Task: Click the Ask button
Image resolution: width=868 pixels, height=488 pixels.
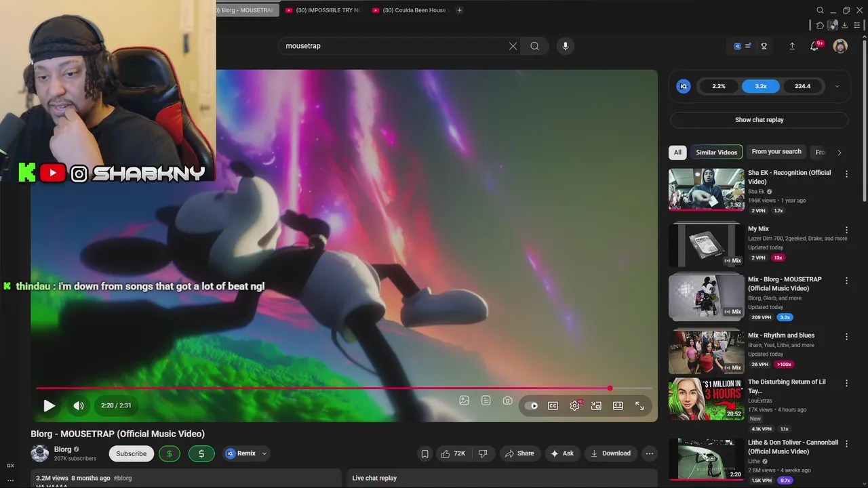Action: [562, 453]
